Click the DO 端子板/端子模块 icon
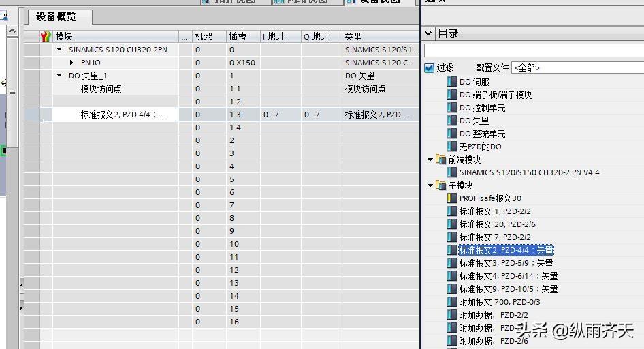Viewport: 644px width, 349px height. click(x=451, y=95)
